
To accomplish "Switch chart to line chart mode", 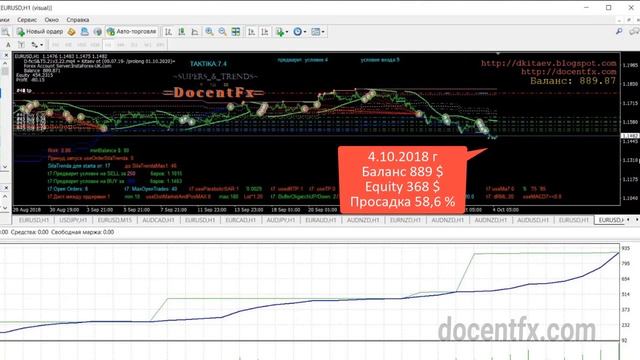I will click(195, 31).
